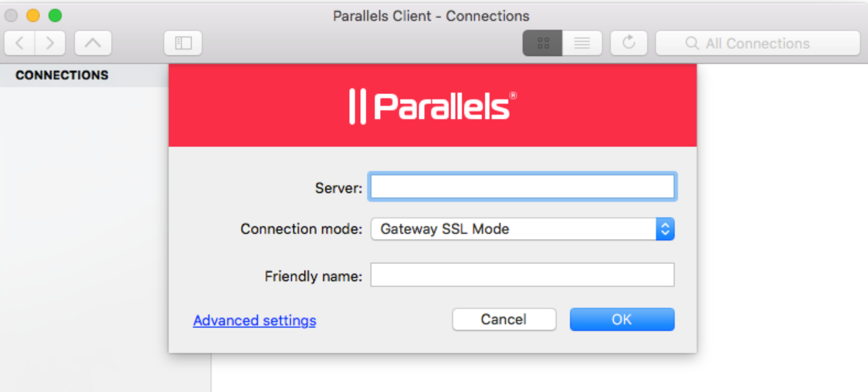
Task: Refresh the connections list
Action: pyautogui.click(x=629, y=43)
